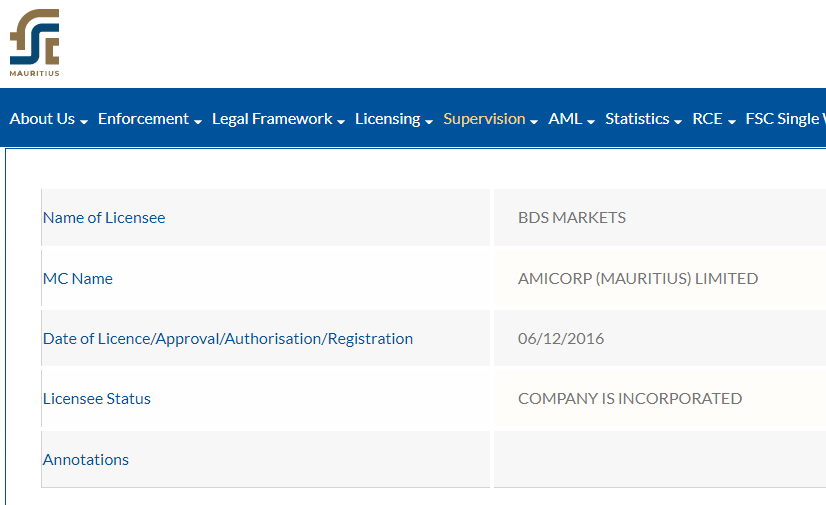
Task: Click the FSC Mauritius logo
Action: coord(34,43)
